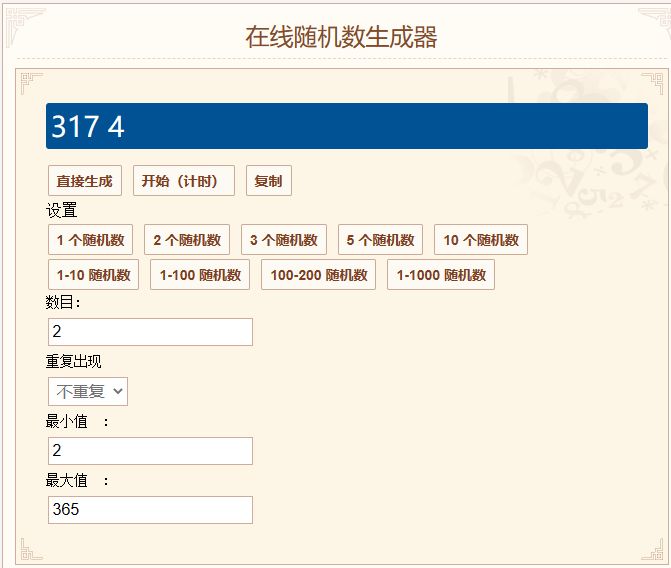Copy the result with 复制 button
671x568 pixels.
tap(269, 181)
